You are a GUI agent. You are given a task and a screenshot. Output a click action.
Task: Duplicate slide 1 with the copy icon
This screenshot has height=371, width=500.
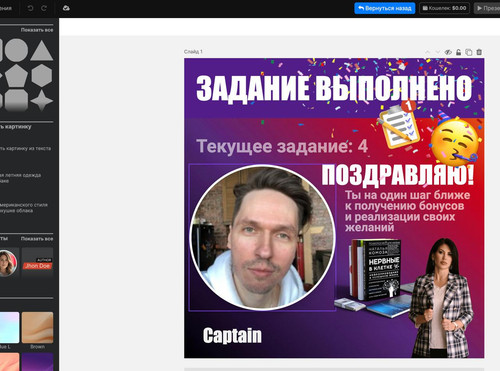point(469,52)
